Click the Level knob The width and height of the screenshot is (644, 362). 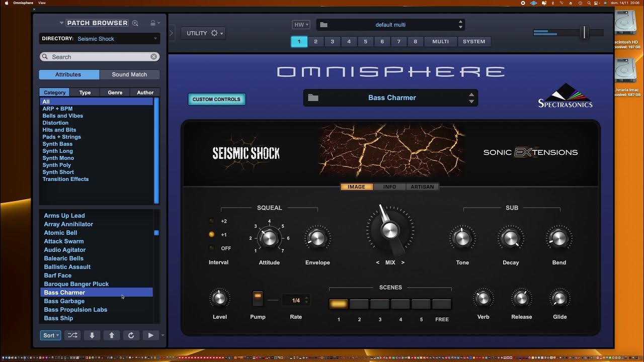click(219, 298)
